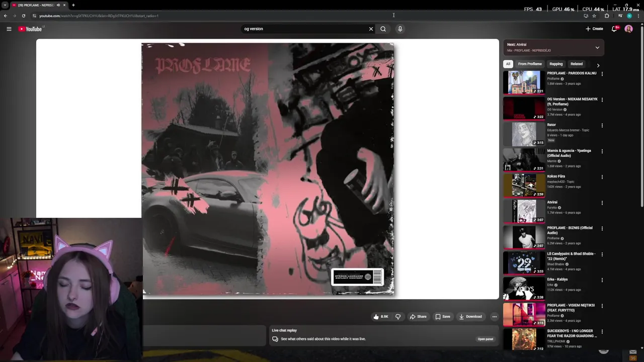Open options for Retor video
Viewport: 644px width, 362px height.
point(602,125)
